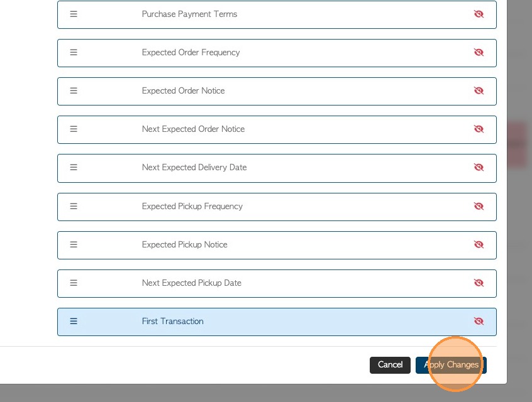The height and width of the screenshot is (402, 532).
Task: Click drag handle for Next Expected Delivery Date
Action: tap(74, 167)
